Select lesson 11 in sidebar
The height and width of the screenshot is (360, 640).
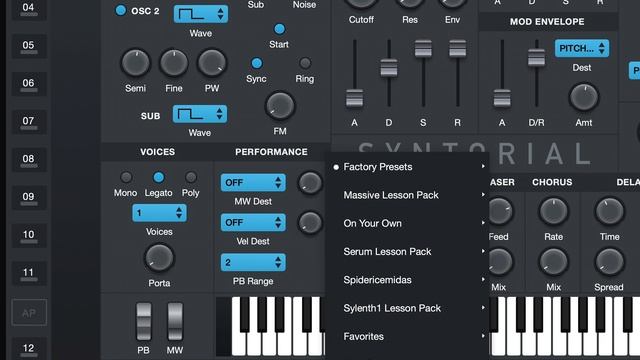coord(29,273)
